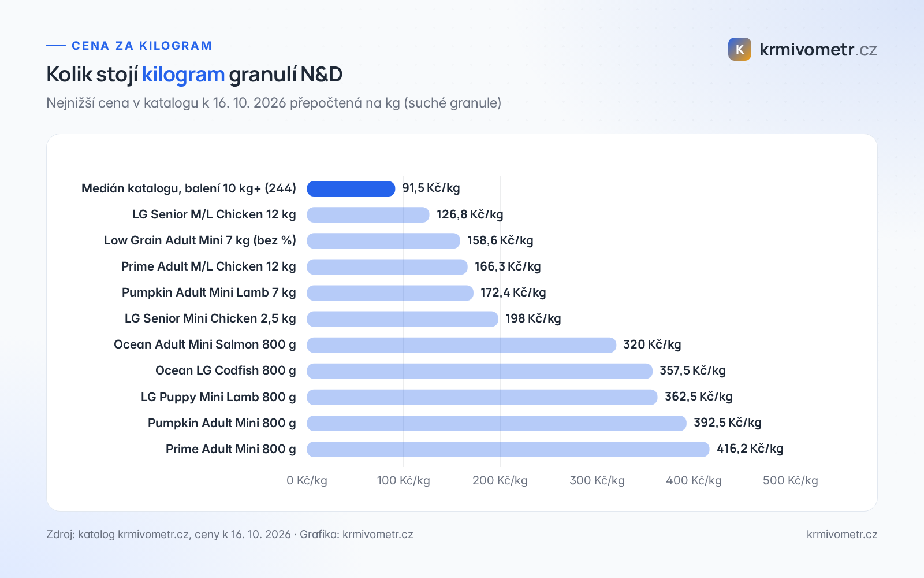The height and width of the screenshot is (578, 924).
Task: Click the axis tick '300 Kč/kg'
Action: (597, 480)
